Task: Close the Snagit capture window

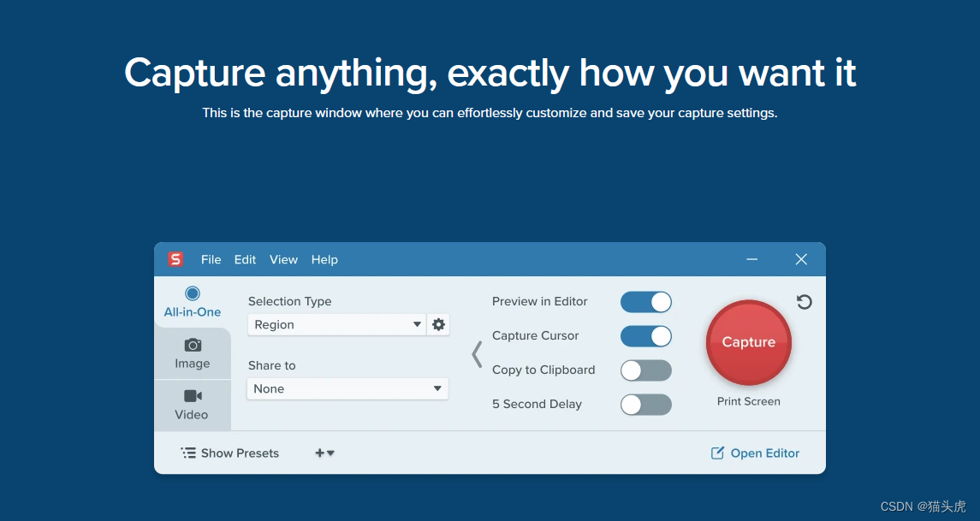Action: point(801,259)
